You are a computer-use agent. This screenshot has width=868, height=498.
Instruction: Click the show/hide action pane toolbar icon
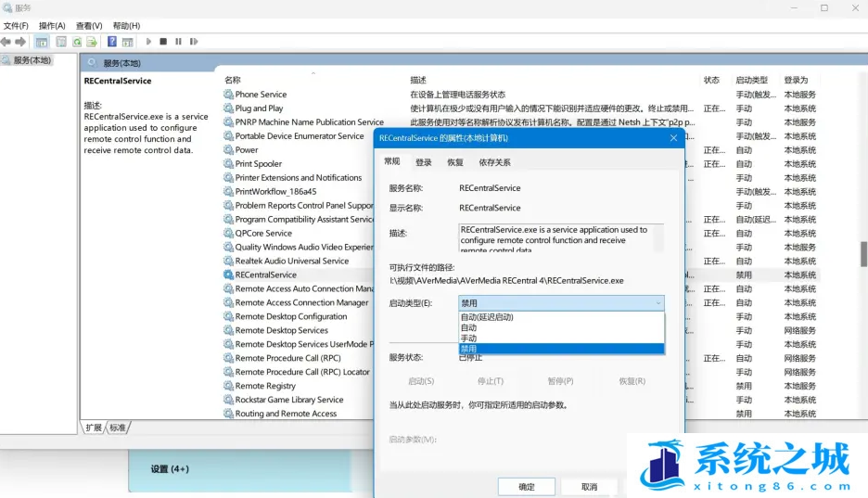[x=128, y=42]
